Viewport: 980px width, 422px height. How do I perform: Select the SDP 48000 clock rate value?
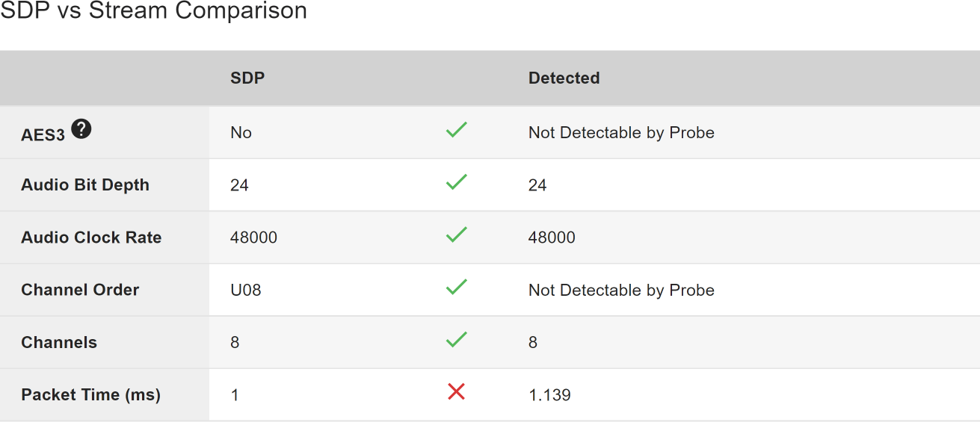tap(253, 238)
